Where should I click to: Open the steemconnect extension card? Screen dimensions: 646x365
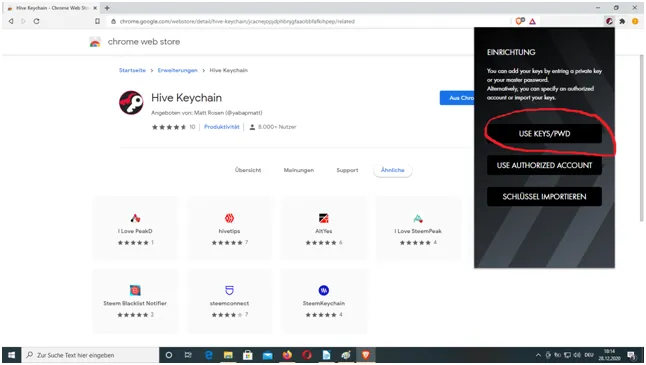[x=229, y=301]
